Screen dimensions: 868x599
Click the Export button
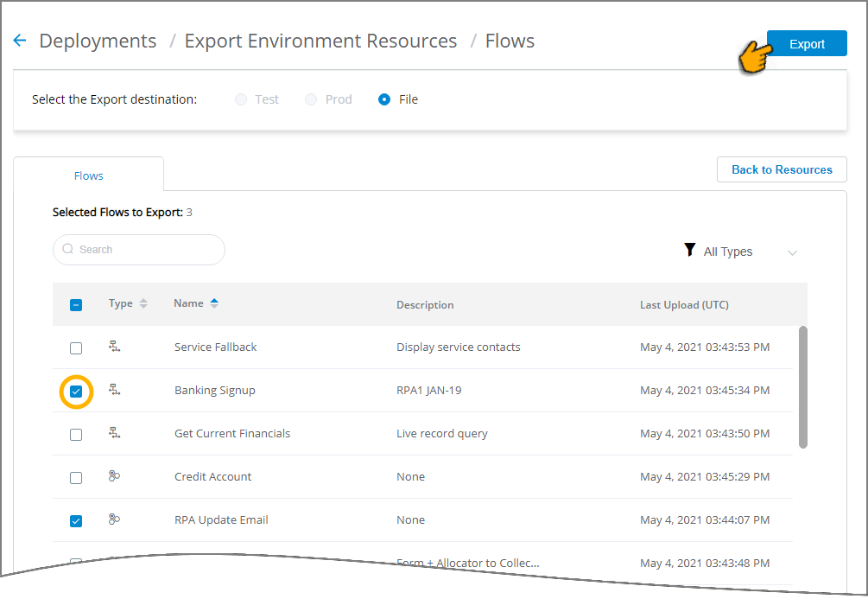click(x=807, y=44)
